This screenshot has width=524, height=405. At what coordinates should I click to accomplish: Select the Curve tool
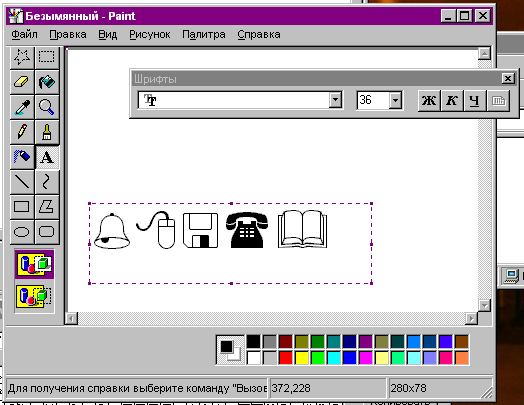point(47,182)
